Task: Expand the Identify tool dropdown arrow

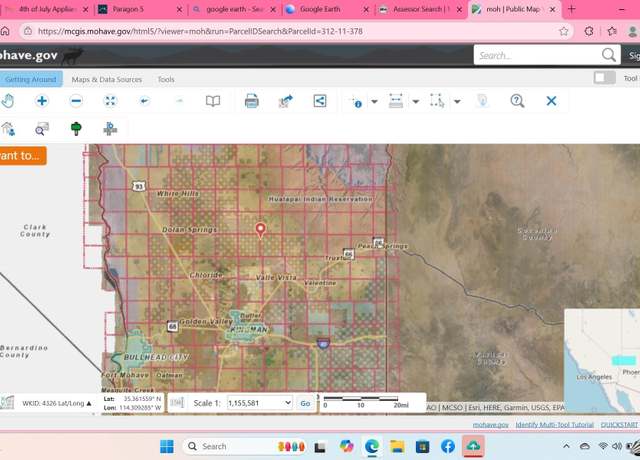Action: point(374,102)
